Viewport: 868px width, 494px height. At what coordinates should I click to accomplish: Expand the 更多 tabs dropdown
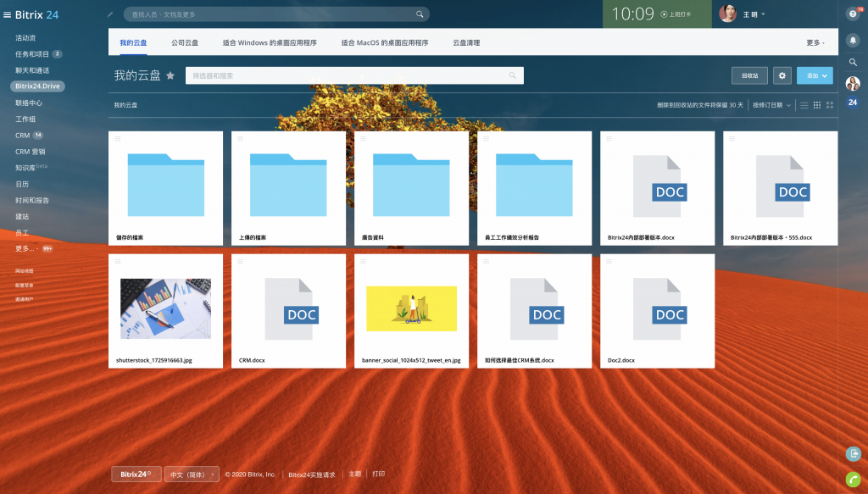815,42
